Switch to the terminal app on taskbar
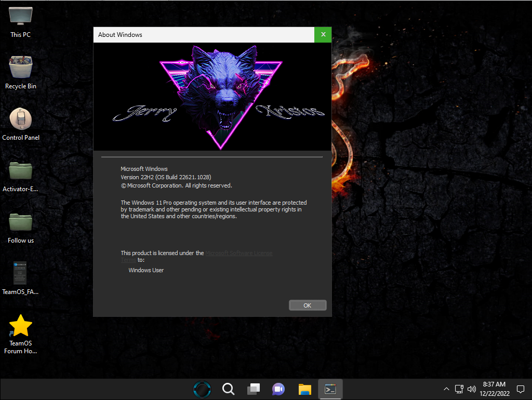532x400 pixels. pos(330,389)
